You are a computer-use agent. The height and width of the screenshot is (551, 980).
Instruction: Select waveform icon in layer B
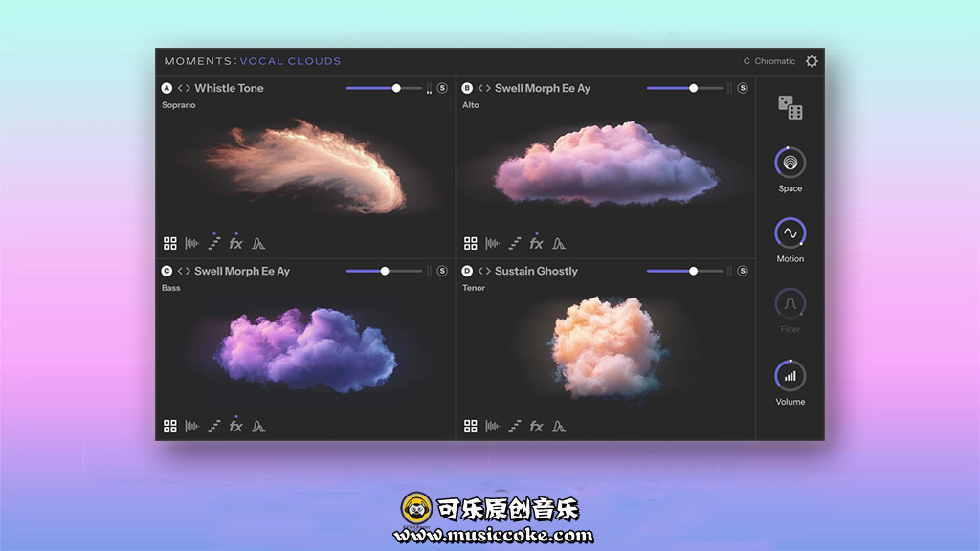tap(492, 244)
